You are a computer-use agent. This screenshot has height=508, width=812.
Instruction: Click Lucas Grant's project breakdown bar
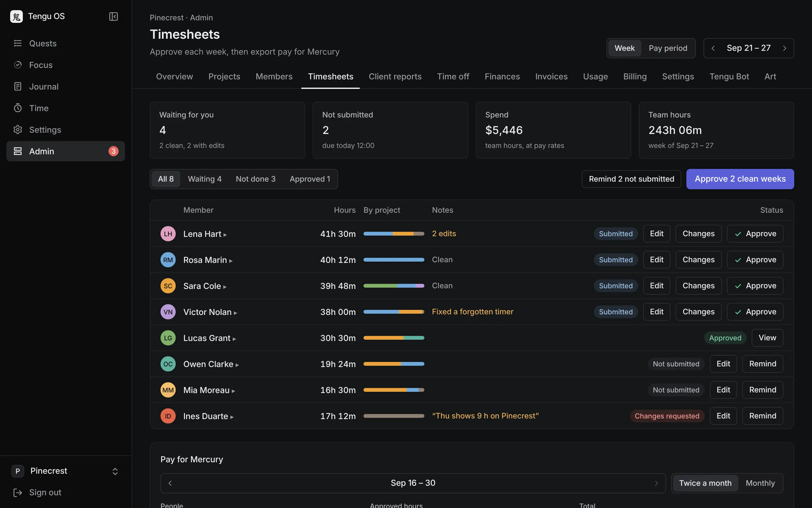(x=394, y=338)
